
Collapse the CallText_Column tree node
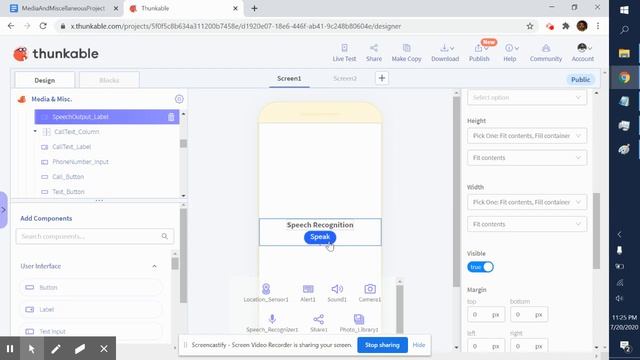(35, 131)
